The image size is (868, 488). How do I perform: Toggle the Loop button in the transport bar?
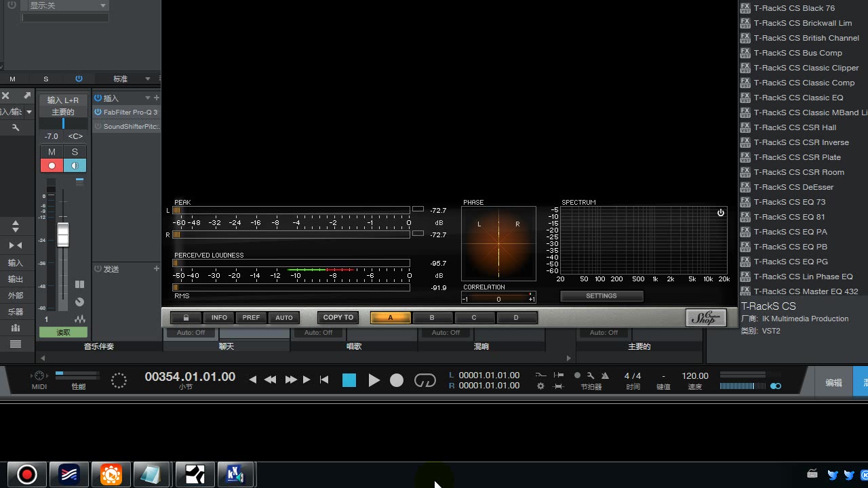[x=425, y=381]
